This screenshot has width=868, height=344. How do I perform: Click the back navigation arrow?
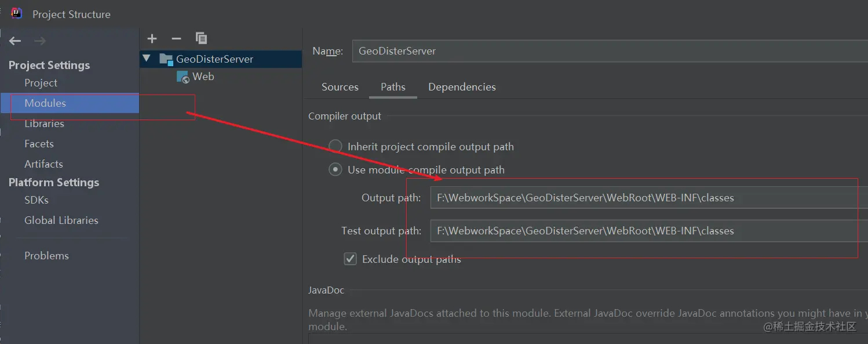(x=15, y=41)
